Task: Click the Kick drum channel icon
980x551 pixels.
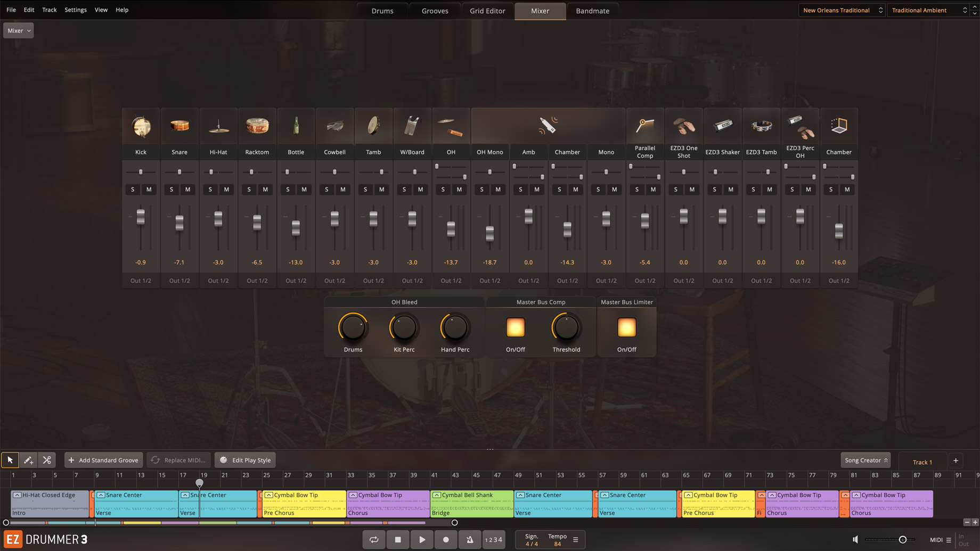Action: [x=141, y=126]
